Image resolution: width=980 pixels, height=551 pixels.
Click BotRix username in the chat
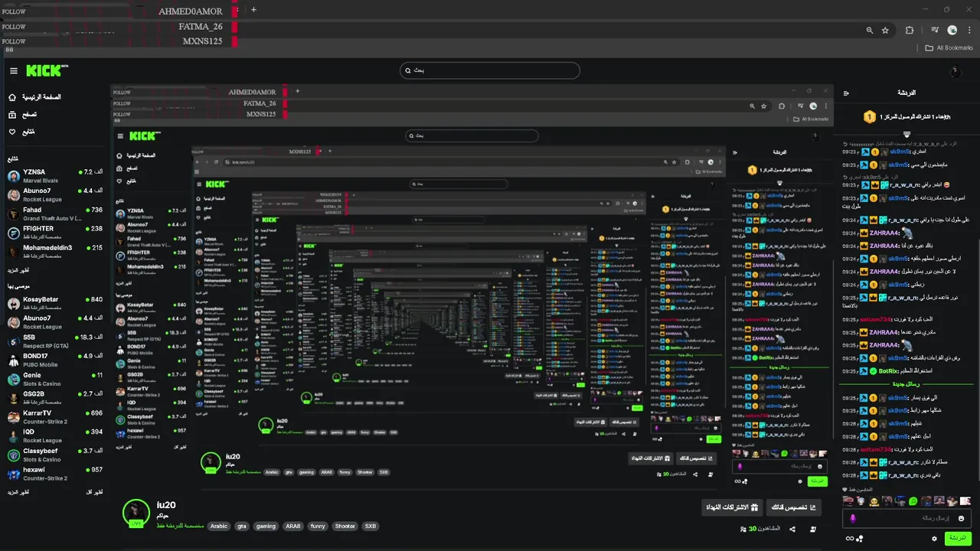888,370
